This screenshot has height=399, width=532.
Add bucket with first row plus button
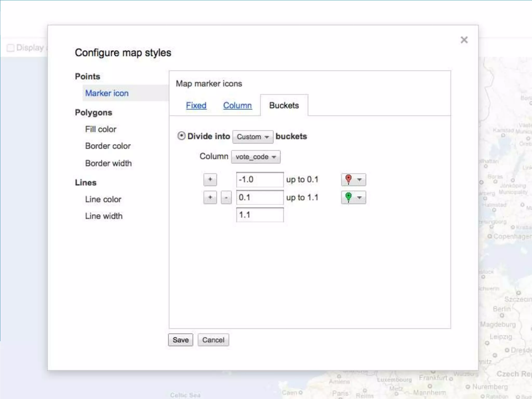tap(210, 179)
